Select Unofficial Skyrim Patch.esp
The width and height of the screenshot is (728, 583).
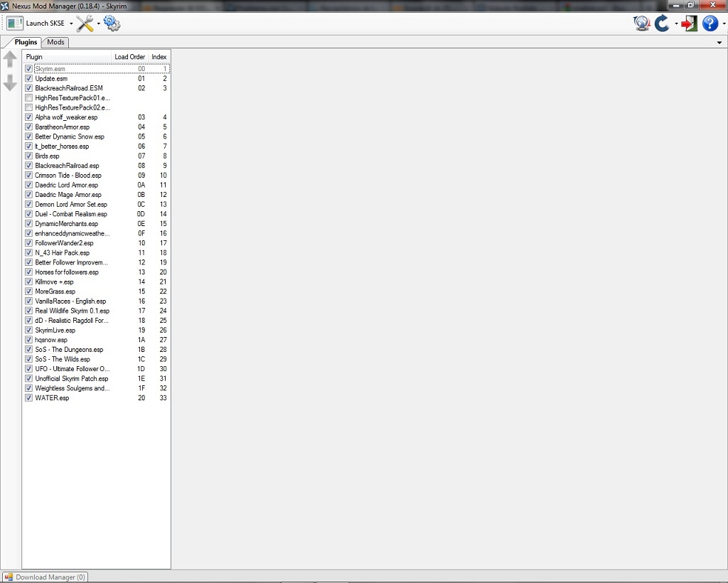(x=97, y=379)
